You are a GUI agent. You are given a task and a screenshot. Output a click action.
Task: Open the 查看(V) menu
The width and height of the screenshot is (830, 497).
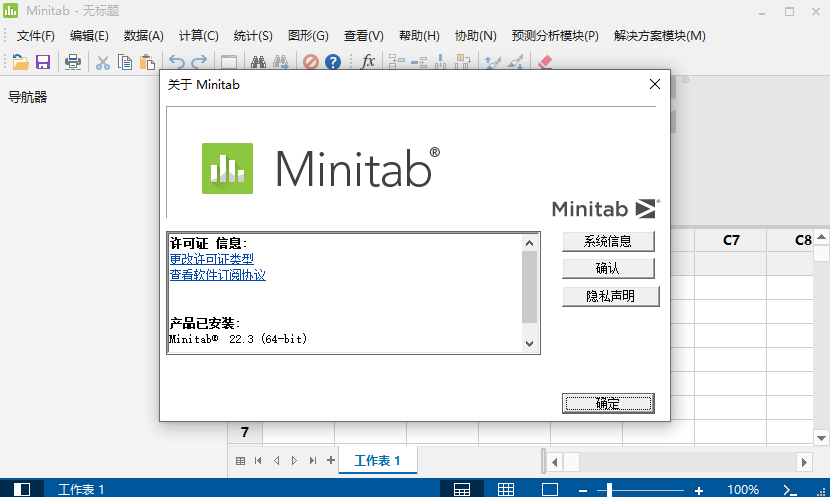[364, 36]
